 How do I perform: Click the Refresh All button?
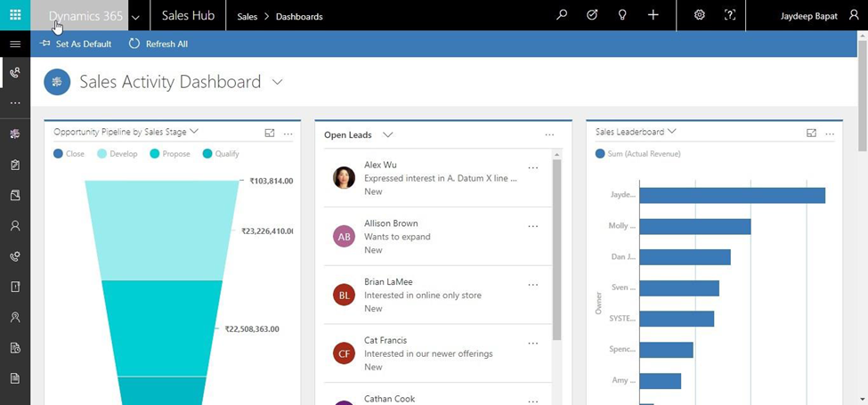click(158, 44)
